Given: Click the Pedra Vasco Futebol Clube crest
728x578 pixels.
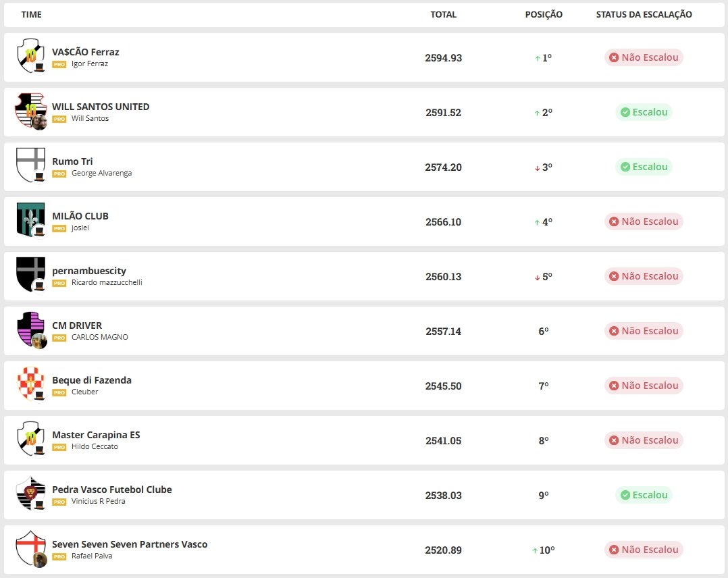Looking at the screenshot, I should [30, 493].
